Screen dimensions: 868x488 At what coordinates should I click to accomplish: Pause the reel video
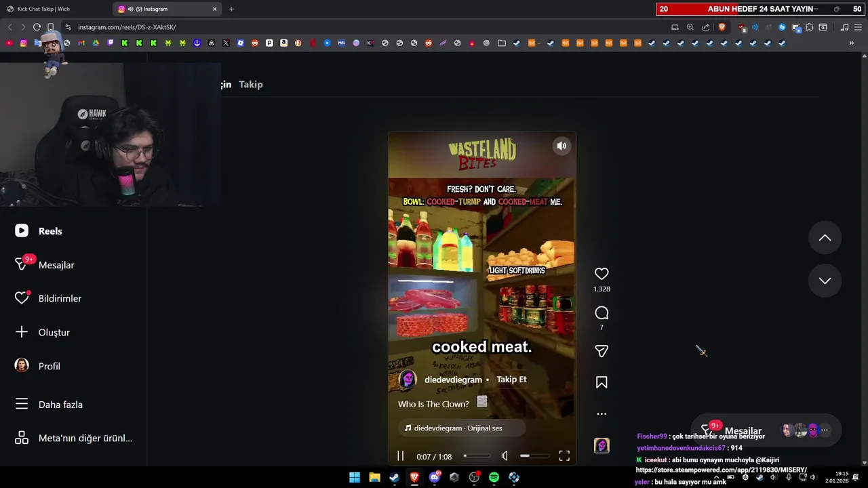tap(400, 456)
